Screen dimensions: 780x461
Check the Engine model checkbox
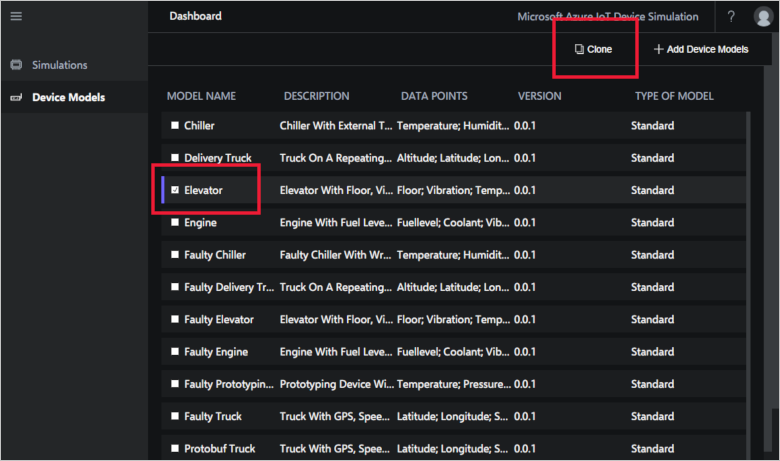point(175,222)
